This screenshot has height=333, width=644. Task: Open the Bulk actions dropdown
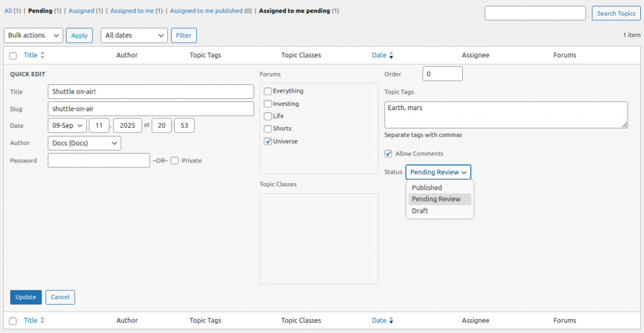(33, 35)
